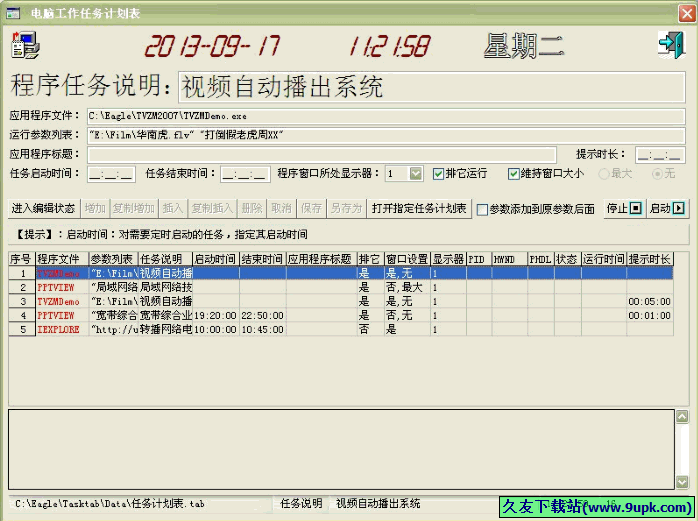Click the 00:01:00 prompt duration cell

point(650,316)
